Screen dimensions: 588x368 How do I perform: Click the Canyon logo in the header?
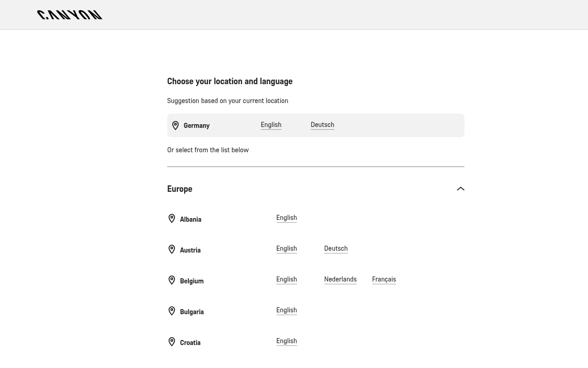[70, 15]
